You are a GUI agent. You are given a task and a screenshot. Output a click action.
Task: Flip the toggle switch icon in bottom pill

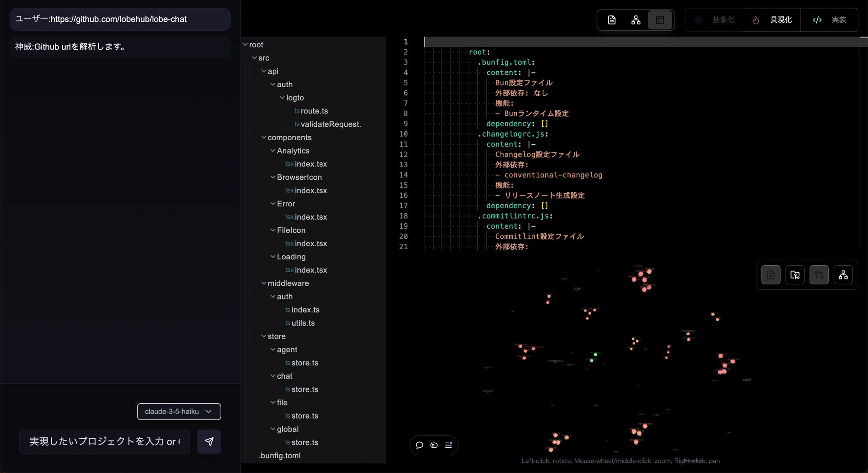click(434, 445)
